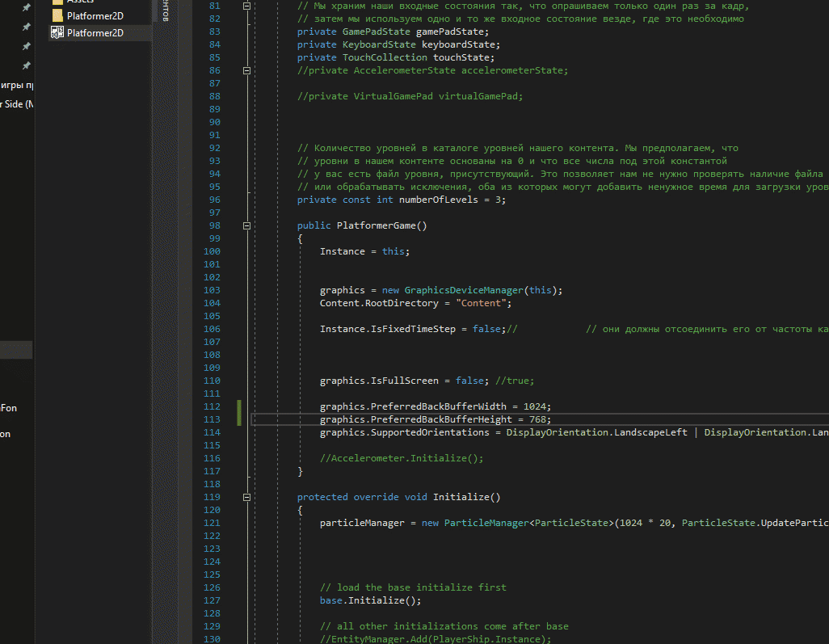Click the Platformer2D project file icon
The width and height of the screenshot is (829, 644).
coord(57,32)
